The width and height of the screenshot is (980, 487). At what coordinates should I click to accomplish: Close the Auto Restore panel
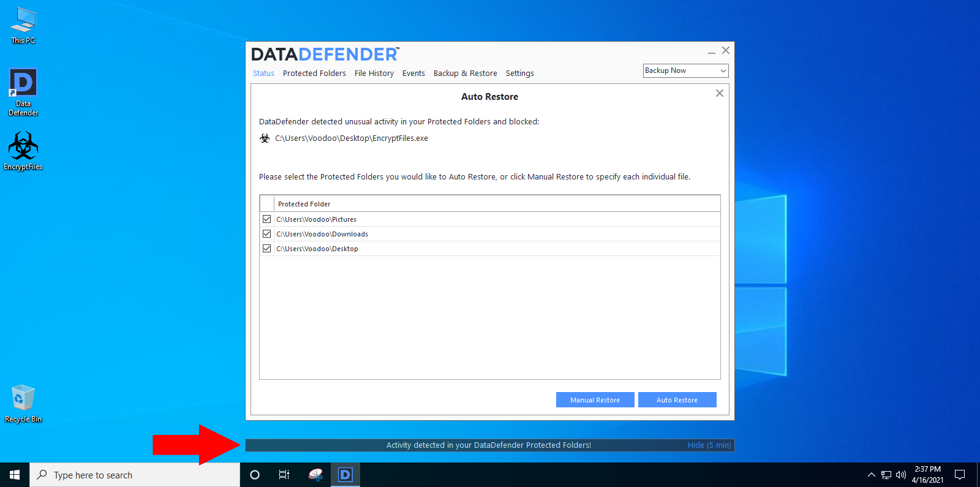(720, 93)
